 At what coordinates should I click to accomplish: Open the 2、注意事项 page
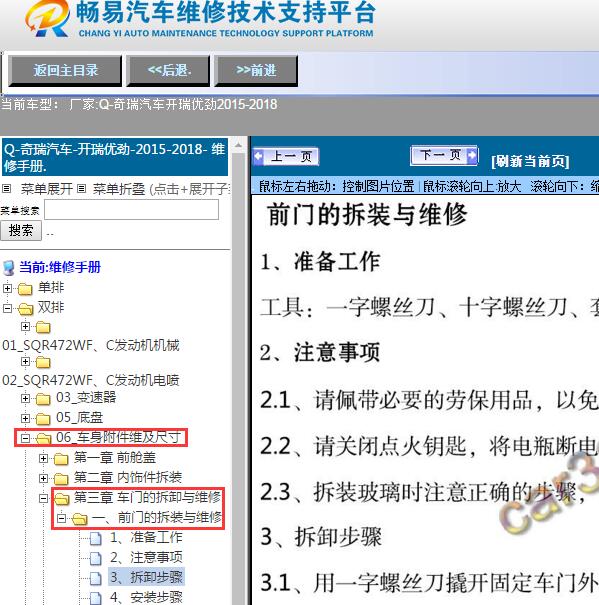click(146, 557)
